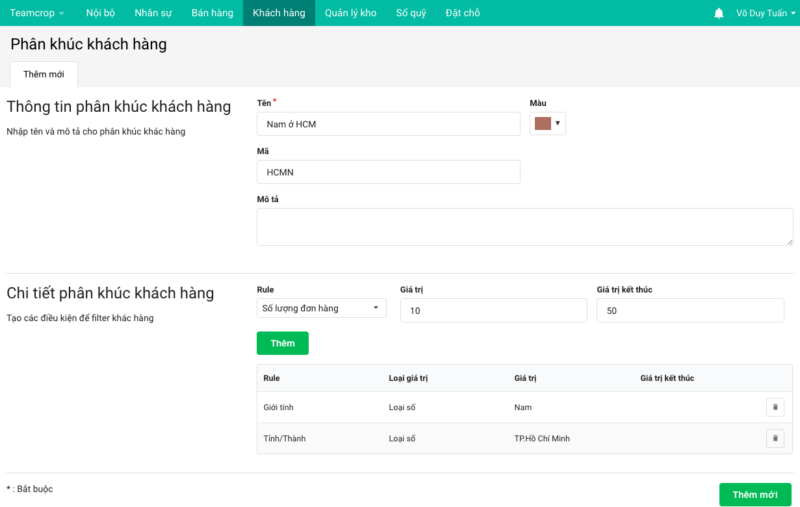Screen dimensions: 800x507
Task: Select the Khách hàng menu item
Action: click(x=279, y=13)
